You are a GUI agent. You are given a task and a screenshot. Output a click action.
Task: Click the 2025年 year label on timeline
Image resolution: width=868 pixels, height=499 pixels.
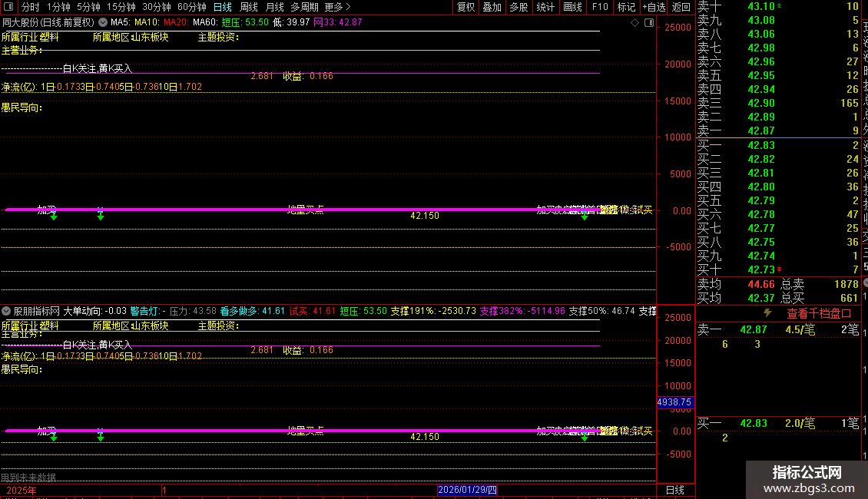point(22,490)
